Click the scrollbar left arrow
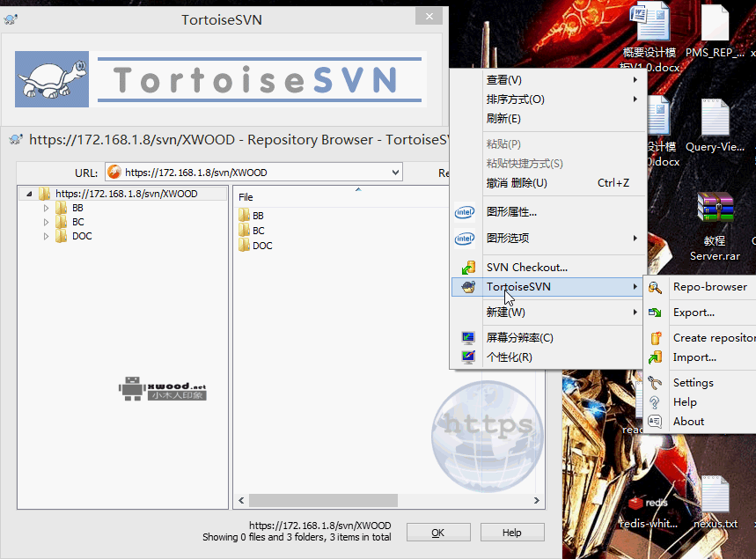Screen dimensions: 756x559 [241, 501]
